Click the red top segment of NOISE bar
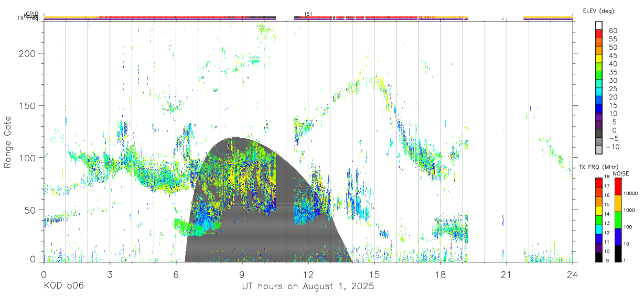Image resolution: width=644 pixels, height=297 pixels. click(x=618, y=186)
